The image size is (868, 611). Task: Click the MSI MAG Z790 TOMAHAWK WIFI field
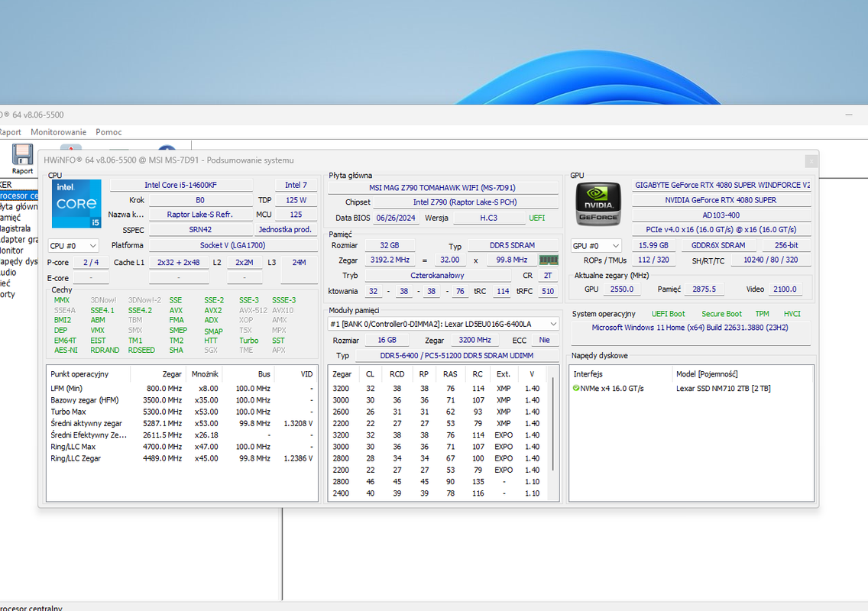pyautogui.click(x=442, y=188)
